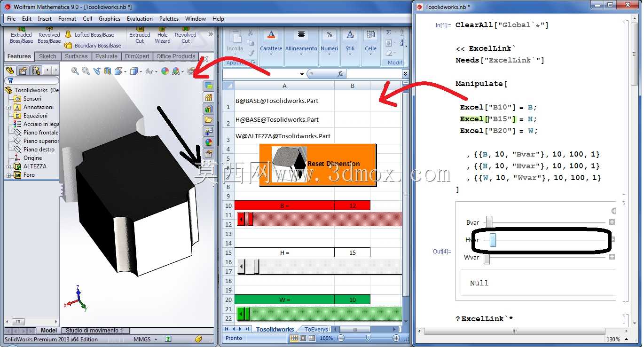Open Format menu
644x347 pixels.
coord(67,19)
